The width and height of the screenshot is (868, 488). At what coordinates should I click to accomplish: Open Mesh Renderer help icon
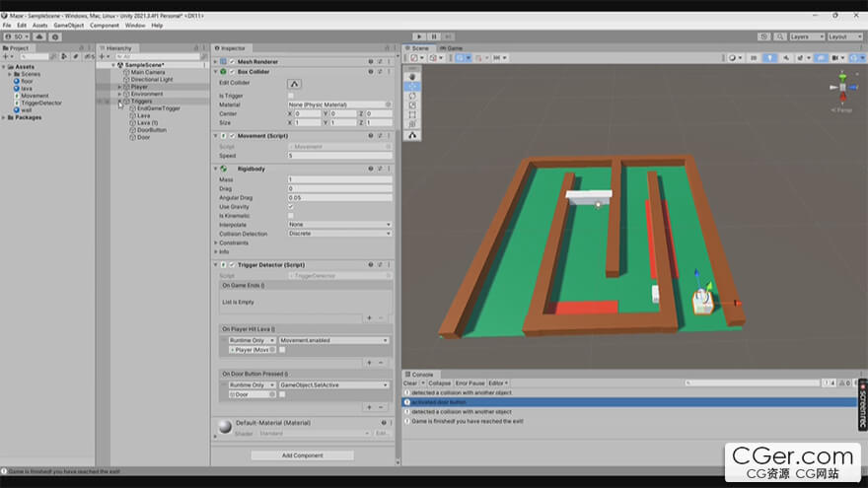(370, 62)
